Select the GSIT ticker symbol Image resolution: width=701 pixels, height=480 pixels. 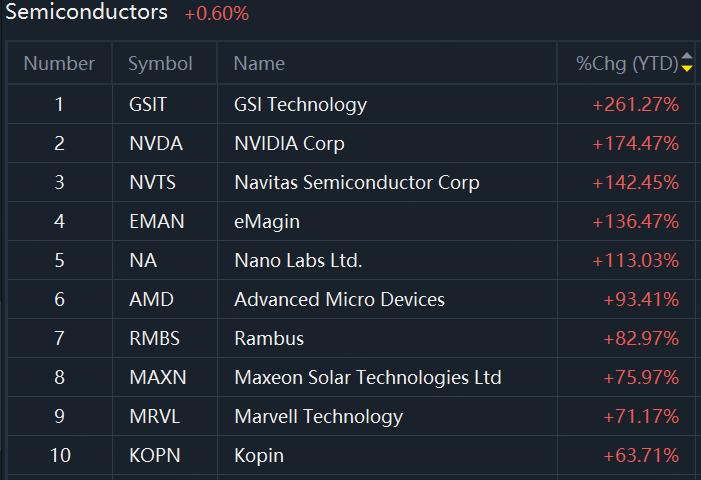[149, 104]
